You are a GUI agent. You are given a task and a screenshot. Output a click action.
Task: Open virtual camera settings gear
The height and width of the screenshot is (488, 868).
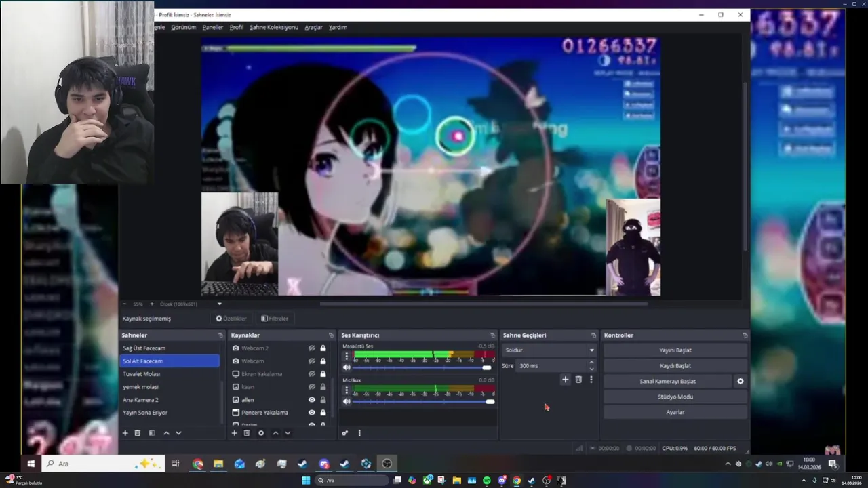click(741, 381)
